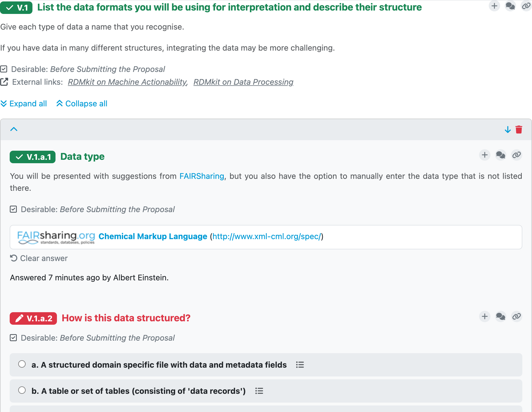Open the FAIRSharing link in description
Image resolution: width=532 pixels, height=412 pixels.
point(202,176)
